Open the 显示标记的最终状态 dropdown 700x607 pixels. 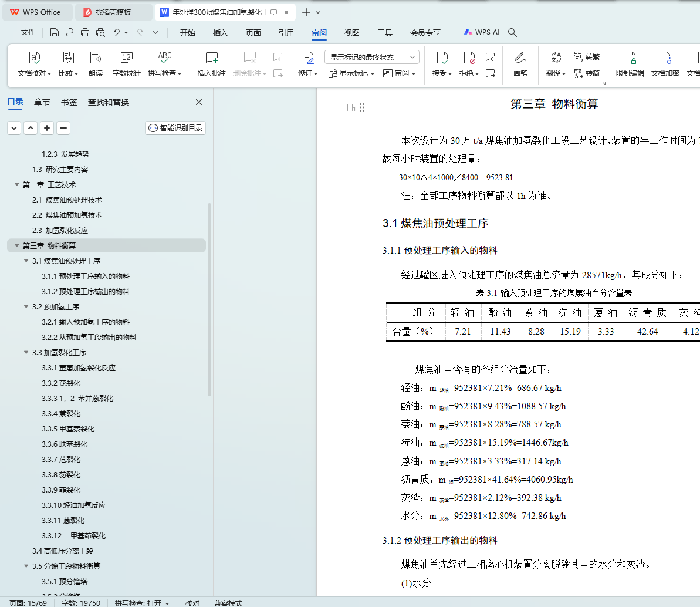click(372, 57)
